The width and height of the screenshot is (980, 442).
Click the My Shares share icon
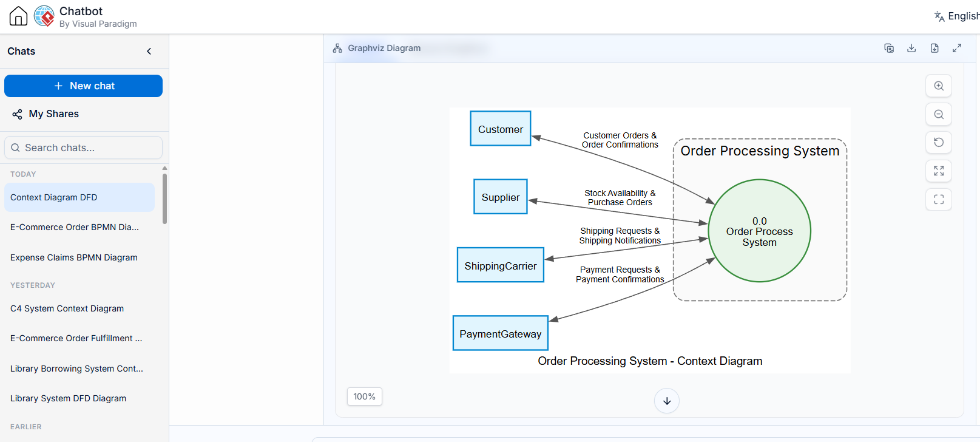[17, 114]
